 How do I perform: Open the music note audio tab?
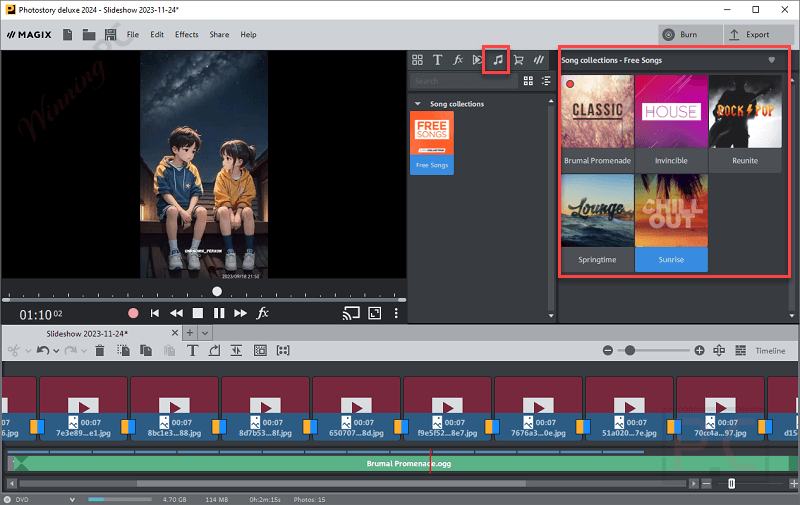point(497,60)
